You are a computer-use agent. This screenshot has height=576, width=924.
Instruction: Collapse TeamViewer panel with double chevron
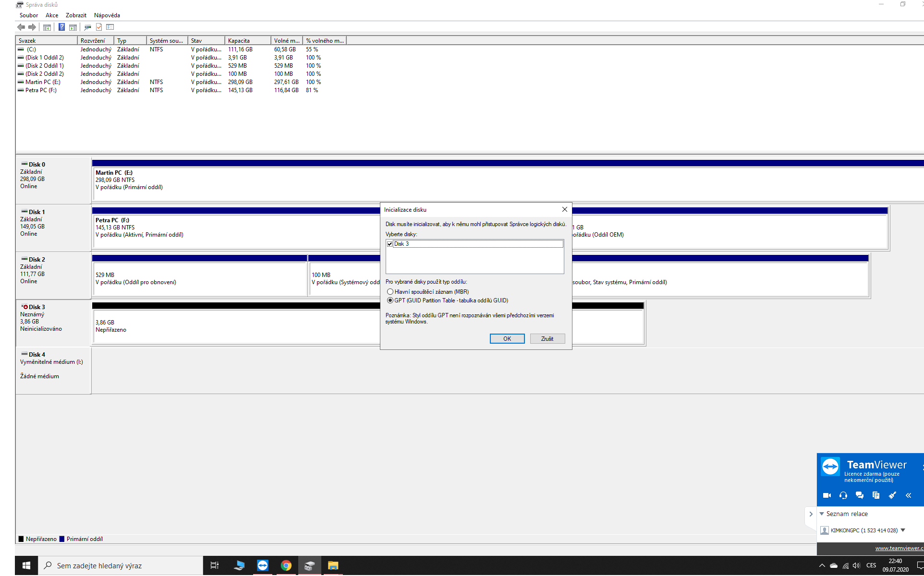[908, 495]
